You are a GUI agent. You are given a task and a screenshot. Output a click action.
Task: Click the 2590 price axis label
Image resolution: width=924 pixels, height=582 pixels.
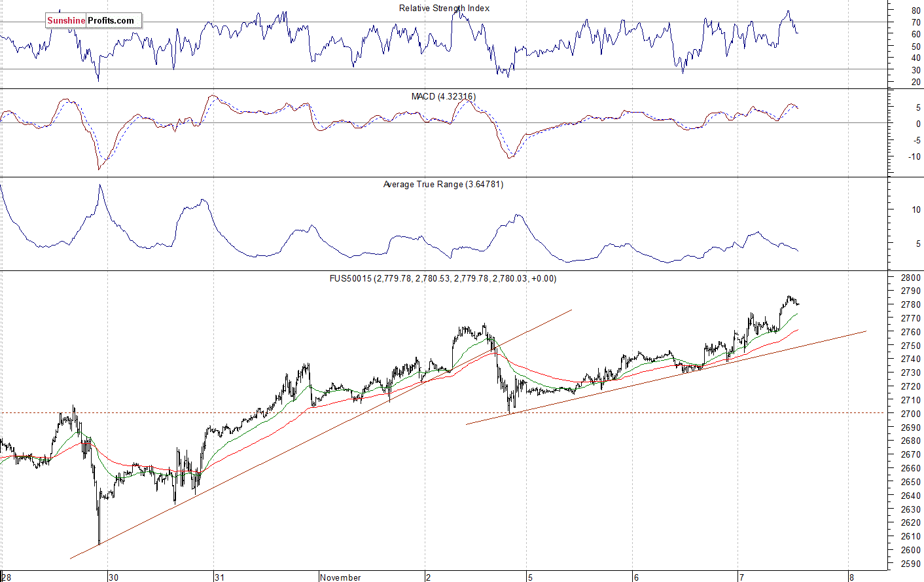[910, 564]
